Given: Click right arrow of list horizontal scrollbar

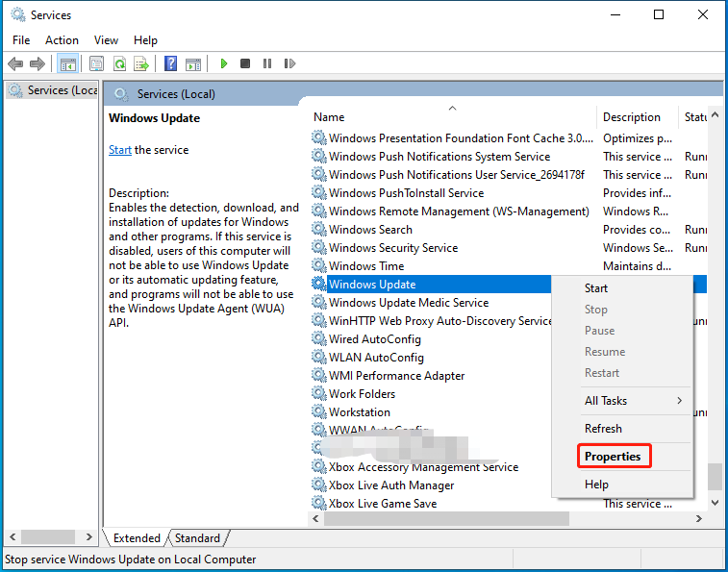Looking at the screenshot, I should coord(699,518).
